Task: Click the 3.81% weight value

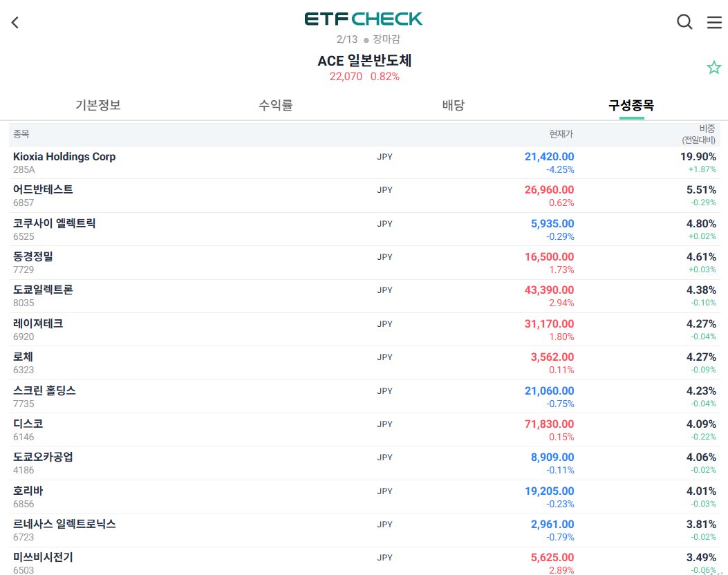Action: 701,525
